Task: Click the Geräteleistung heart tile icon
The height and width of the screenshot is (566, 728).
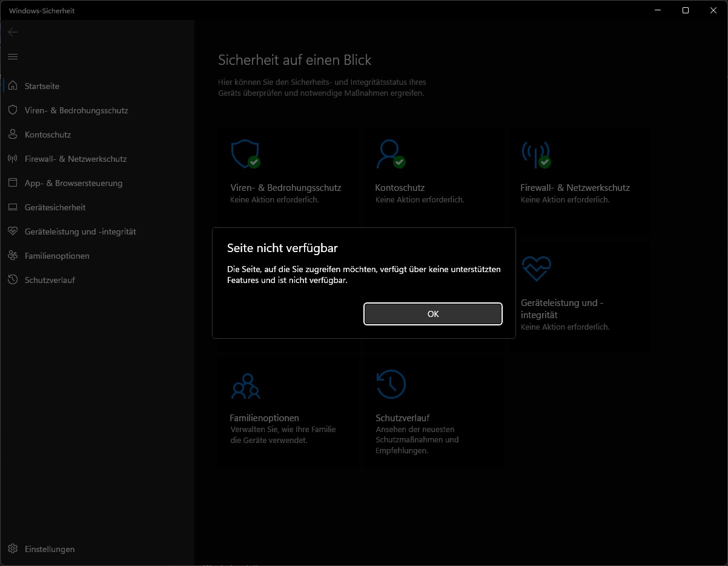Action: tap(537, 268)
